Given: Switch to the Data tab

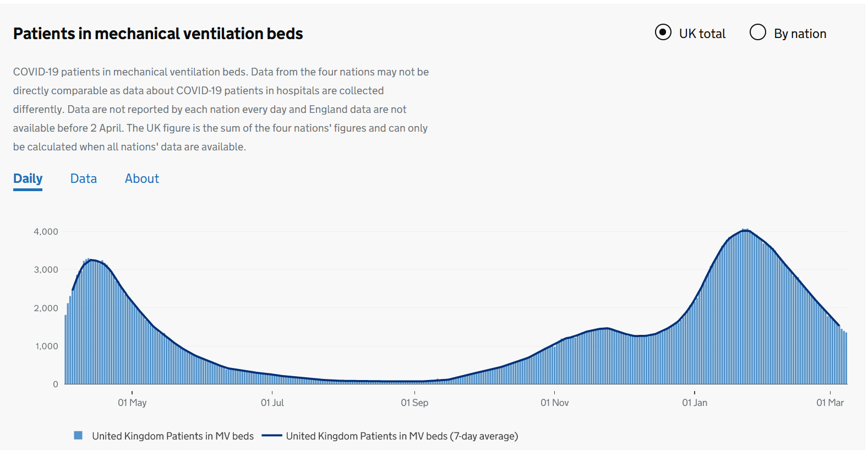Looking at the screenshot, I should [84, 178].
